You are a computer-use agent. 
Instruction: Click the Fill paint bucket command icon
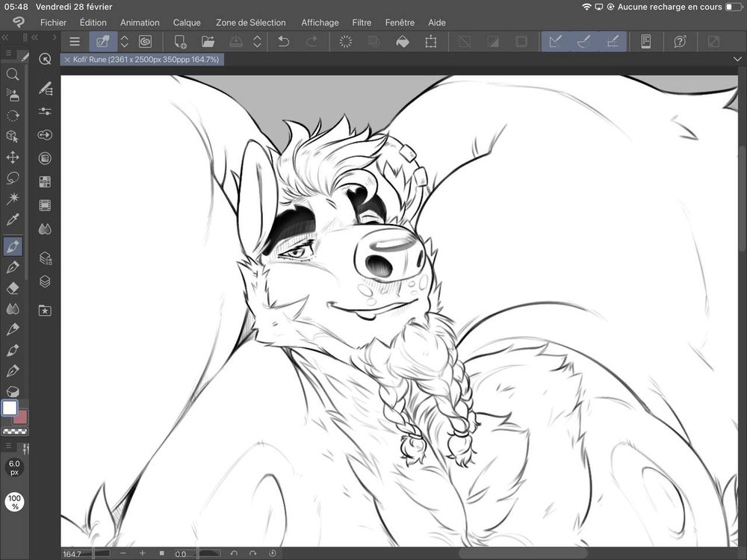point(403,41)
